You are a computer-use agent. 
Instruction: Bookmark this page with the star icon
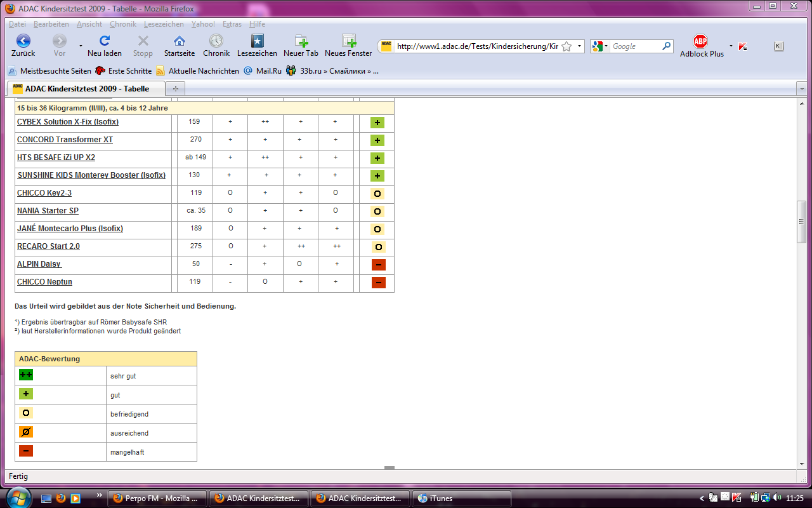coord(566,46)
